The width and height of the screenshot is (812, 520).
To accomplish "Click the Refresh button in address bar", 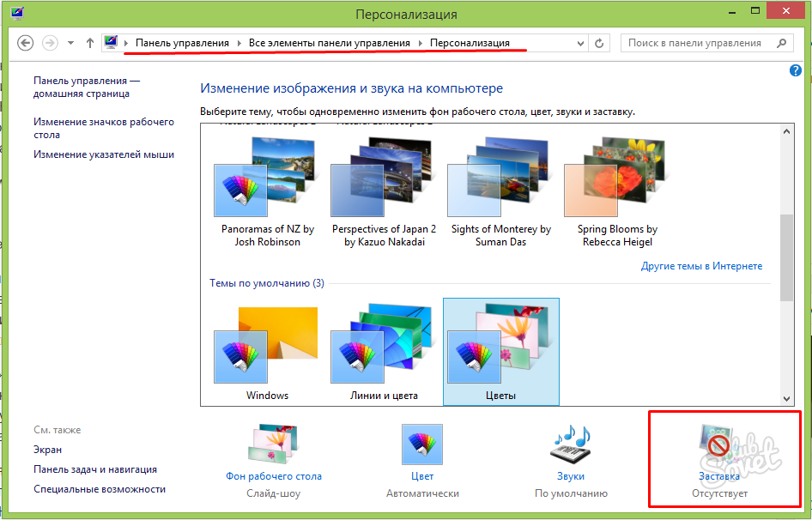I will coord(600,43).
